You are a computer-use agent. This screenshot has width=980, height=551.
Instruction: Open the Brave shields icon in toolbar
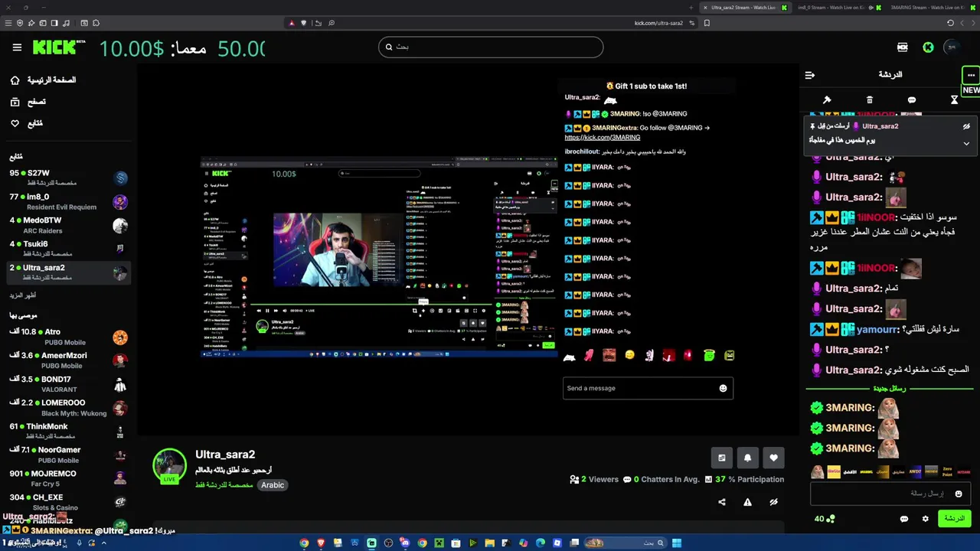[304, 23]
